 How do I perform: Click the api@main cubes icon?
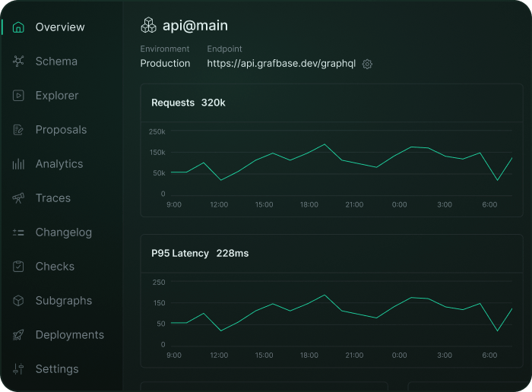tap(148, 25)
